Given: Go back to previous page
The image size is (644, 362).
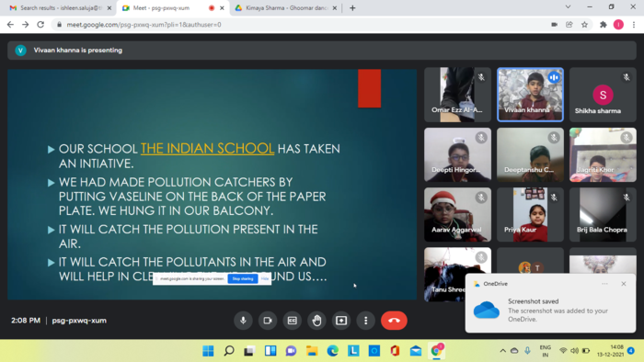Looking at the screenshot, I should coord(10,25).
